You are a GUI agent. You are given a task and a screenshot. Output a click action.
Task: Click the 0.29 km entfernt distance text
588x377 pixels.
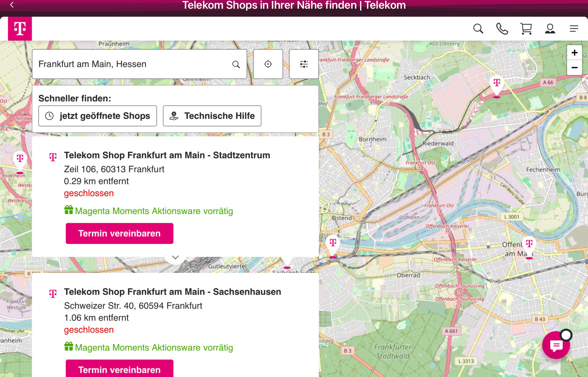point(96,181)
